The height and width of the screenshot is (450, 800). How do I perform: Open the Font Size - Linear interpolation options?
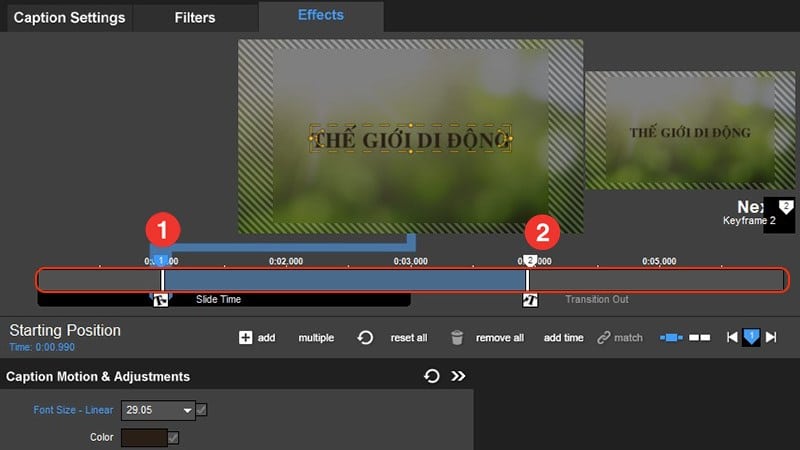tap(73, 410)
